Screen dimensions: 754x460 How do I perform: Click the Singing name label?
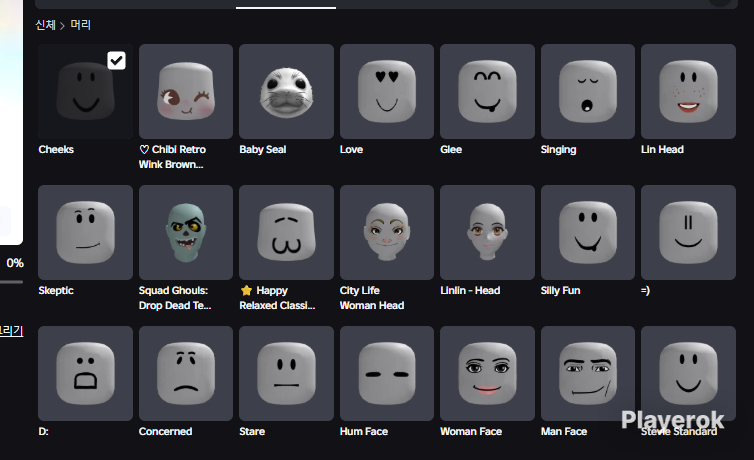[x=558, y=149]
